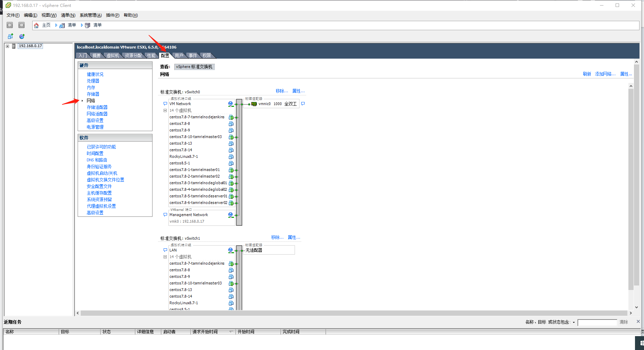The width and height of the screenshot is (644, 350).
Task: Click LAN port group globe icon
Action: [231, 250]
